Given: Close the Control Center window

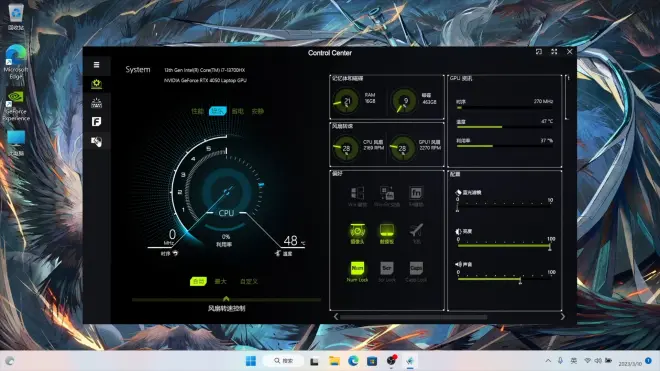Looking at the screenshot, I should pos(570,51).
